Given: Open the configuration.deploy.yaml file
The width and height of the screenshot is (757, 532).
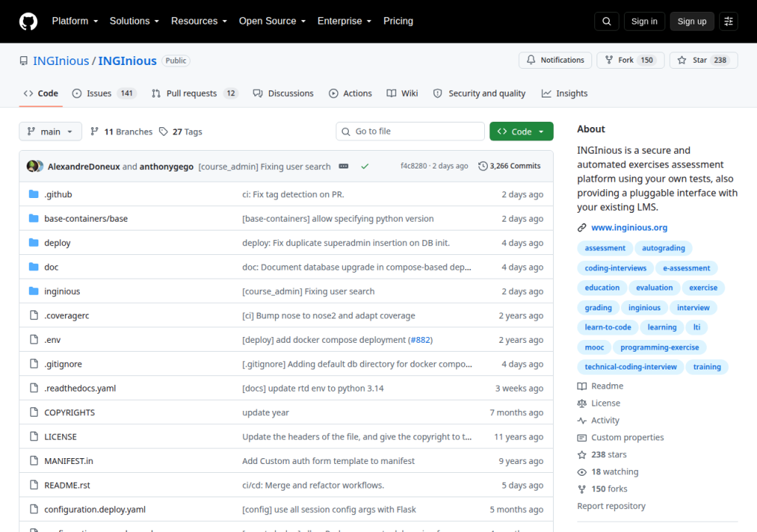Looking at the screenshot, I should click(95, 509).
